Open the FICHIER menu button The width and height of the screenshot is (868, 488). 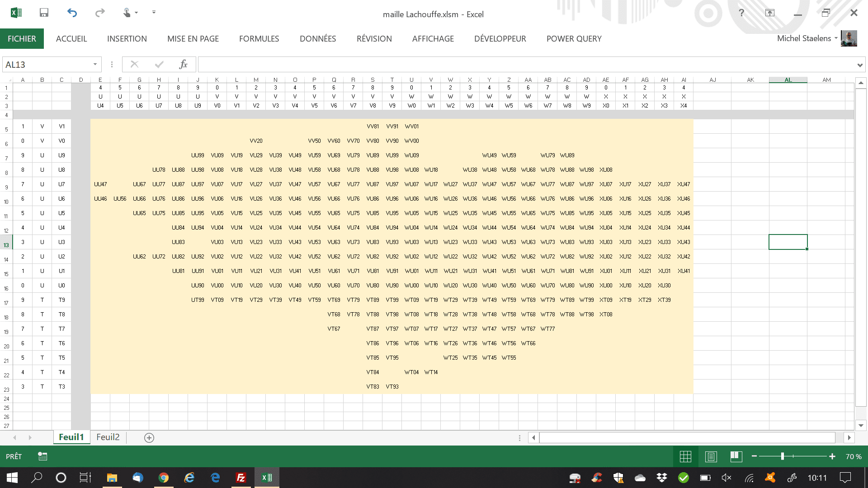coord(22,39)
